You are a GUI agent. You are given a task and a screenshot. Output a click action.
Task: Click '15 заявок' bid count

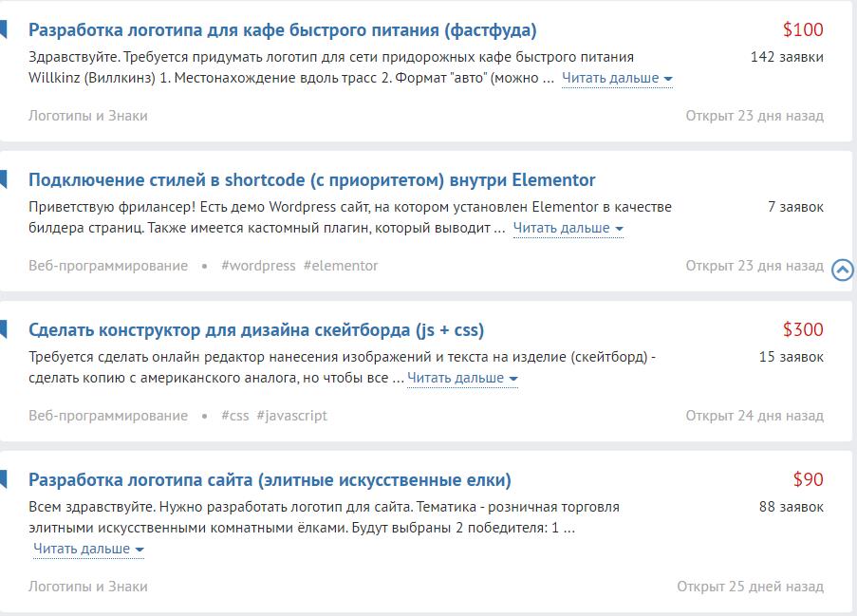coord(792,357)
